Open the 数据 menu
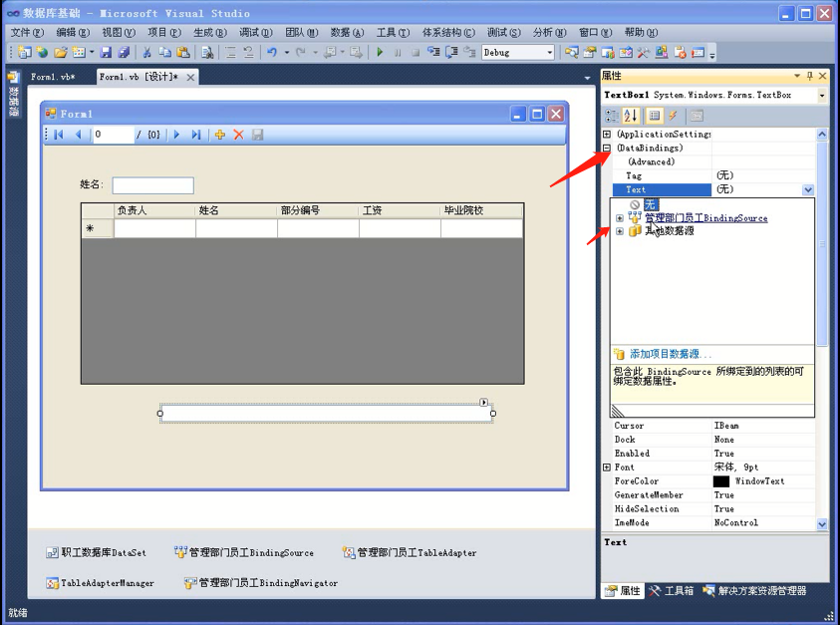The width and height of the screenshot is (840, 625). tap(347, 33)
